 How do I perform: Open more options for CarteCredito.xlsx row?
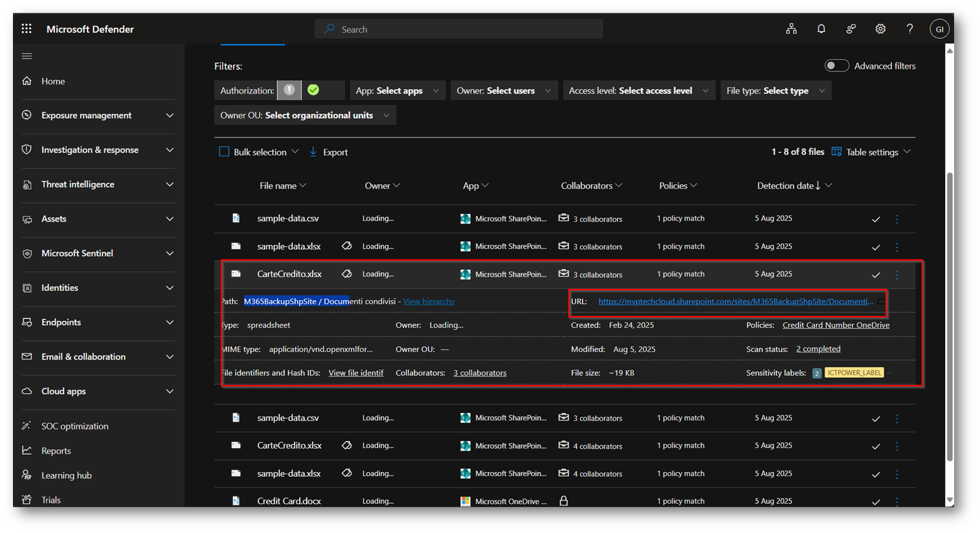[x=897, y=275]
